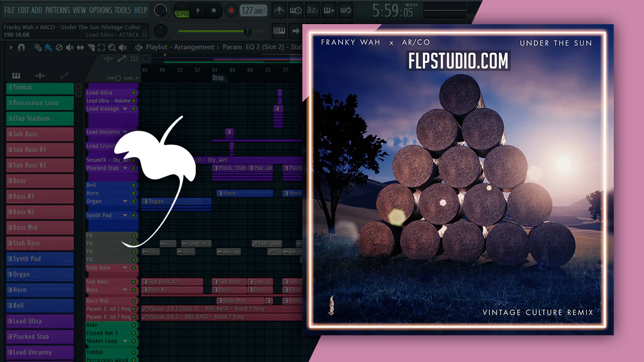Viewport: 644px width, 362px height.
Task: Arm recording with the Record button
Action: point(231,10)
